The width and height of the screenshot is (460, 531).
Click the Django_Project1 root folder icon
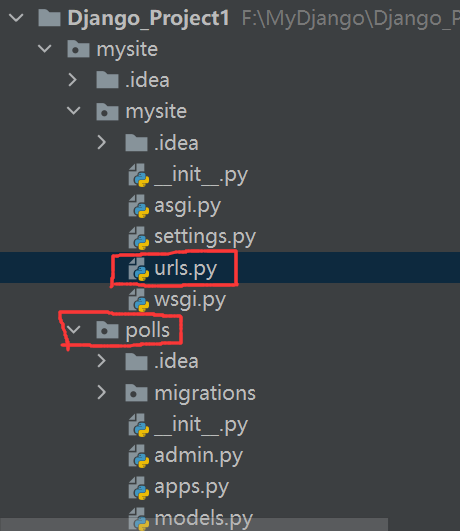click(x=49, y=18)
